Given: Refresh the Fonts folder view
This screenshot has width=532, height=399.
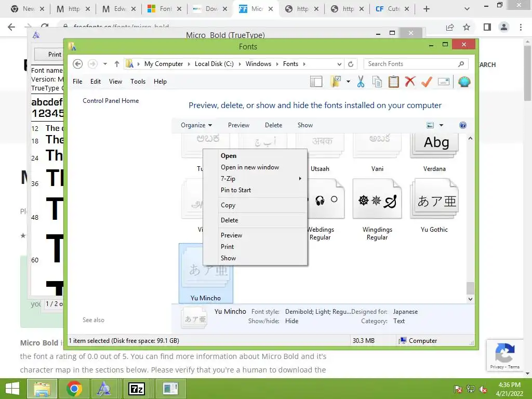Looking at the screenshot, I should (351, 64).
